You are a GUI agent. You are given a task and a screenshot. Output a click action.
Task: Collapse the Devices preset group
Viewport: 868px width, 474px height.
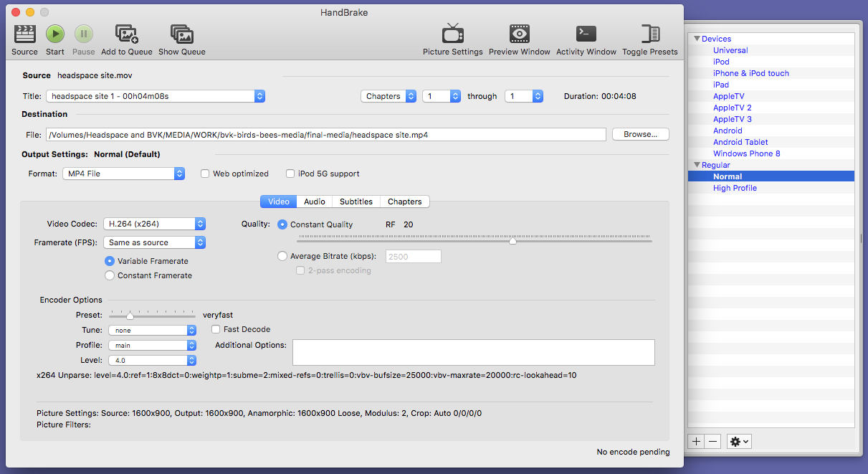click(696, 39)
